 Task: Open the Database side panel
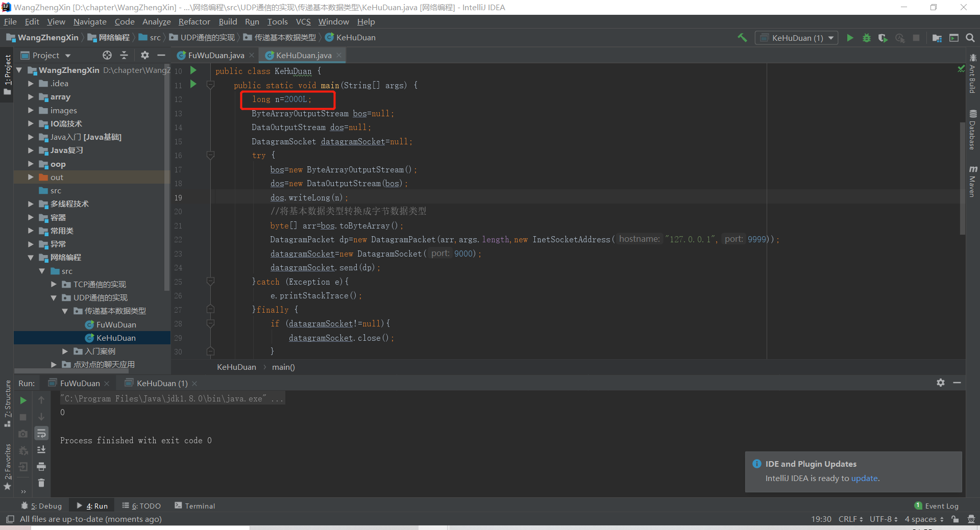(x=973, y=130)
